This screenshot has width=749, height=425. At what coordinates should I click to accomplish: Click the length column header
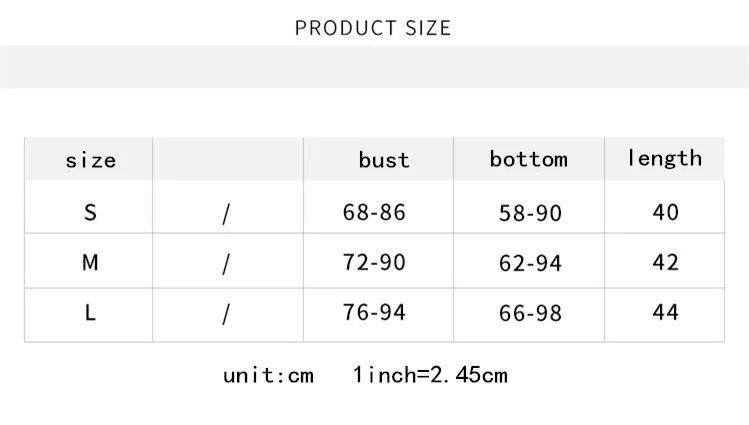(x=664, y=158)
